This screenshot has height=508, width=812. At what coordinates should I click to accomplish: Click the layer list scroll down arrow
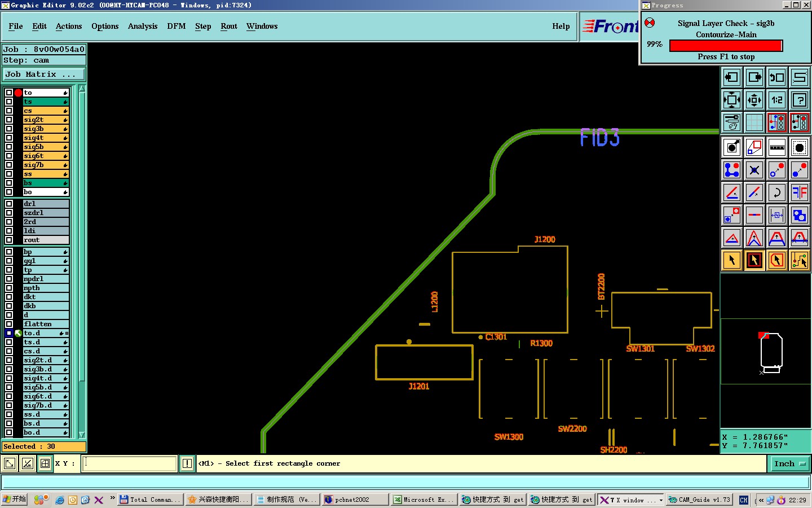pyautogui.click(x=82, y=435)
